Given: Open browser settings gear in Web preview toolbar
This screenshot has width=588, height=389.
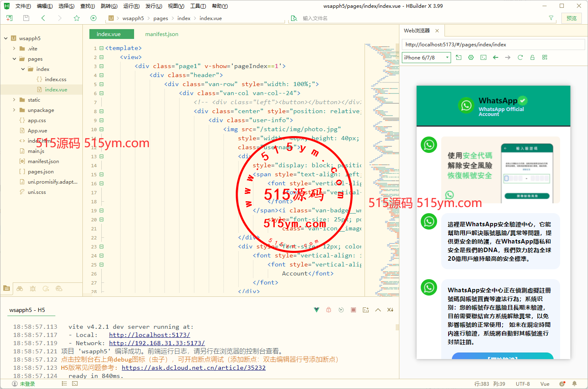Looking at the screenshot, I should click(471, 57).
